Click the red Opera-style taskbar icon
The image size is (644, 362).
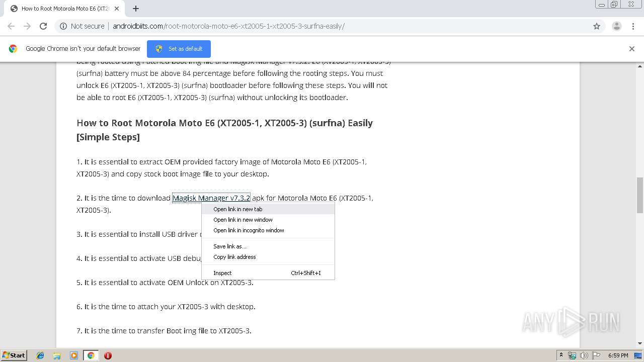tap(108, 355)
